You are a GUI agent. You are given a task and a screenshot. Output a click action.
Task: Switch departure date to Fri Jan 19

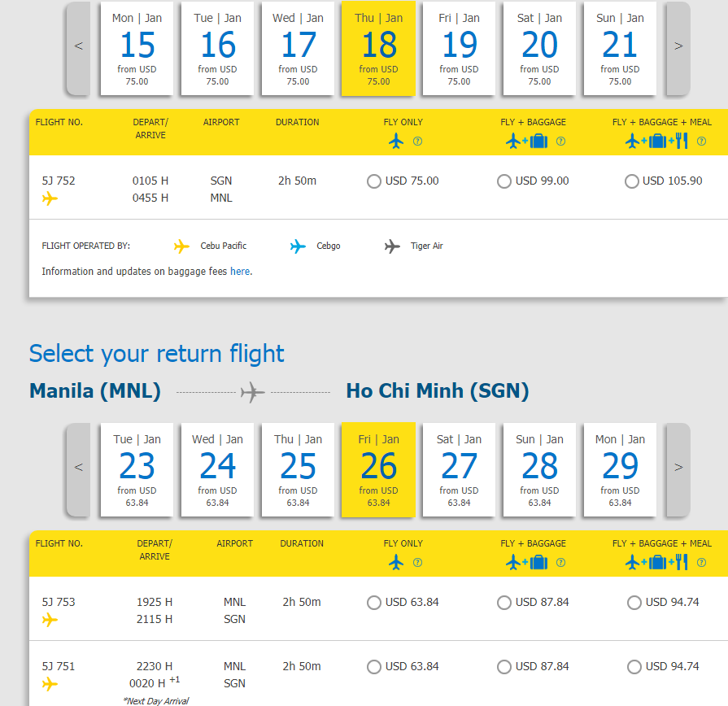pyautogui.click(x=459, y=49)
